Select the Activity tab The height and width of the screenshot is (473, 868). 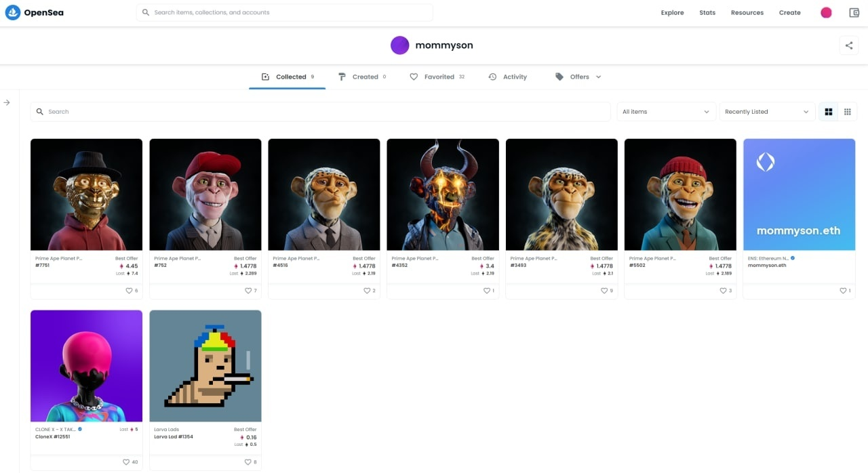pos(508,77)
